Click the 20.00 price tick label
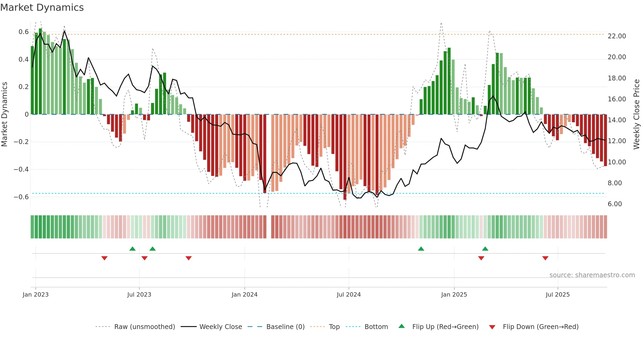Viewport: 644px width, 362px height. tap(617, 57)
